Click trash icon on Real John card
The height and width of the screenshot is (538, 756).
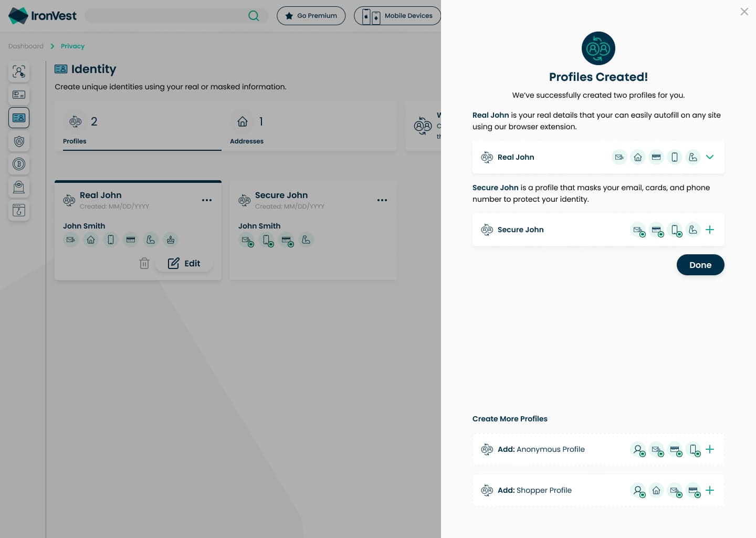[x=144, y=263]
